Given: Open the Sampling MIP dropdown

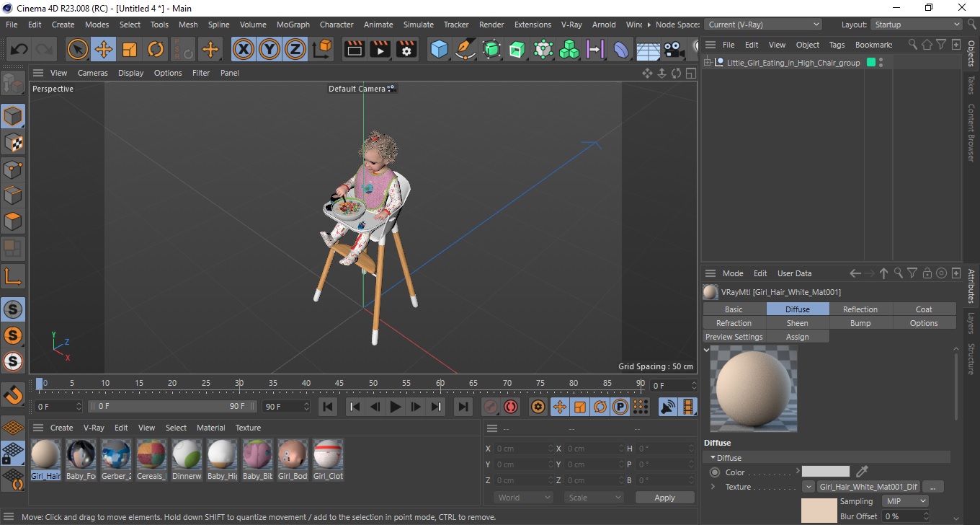Looking at the screenshot, I should (906, 501).
